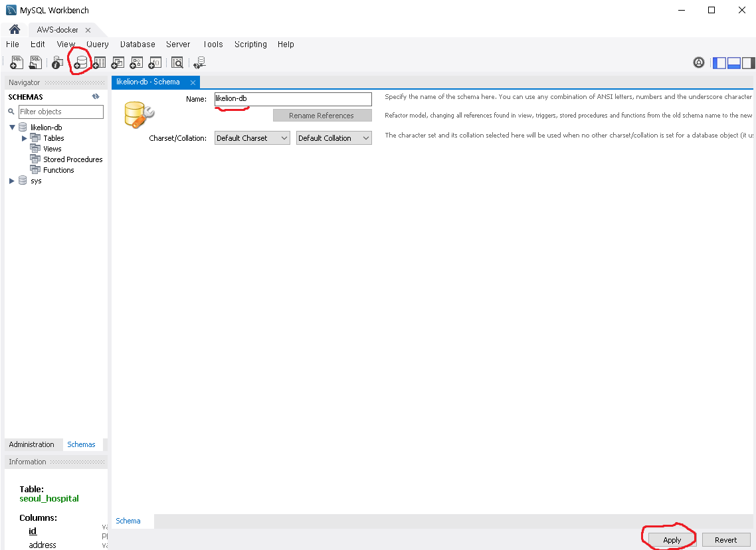756x550 pixels.
Task: Click the id column entry
Action: (33, 531)
